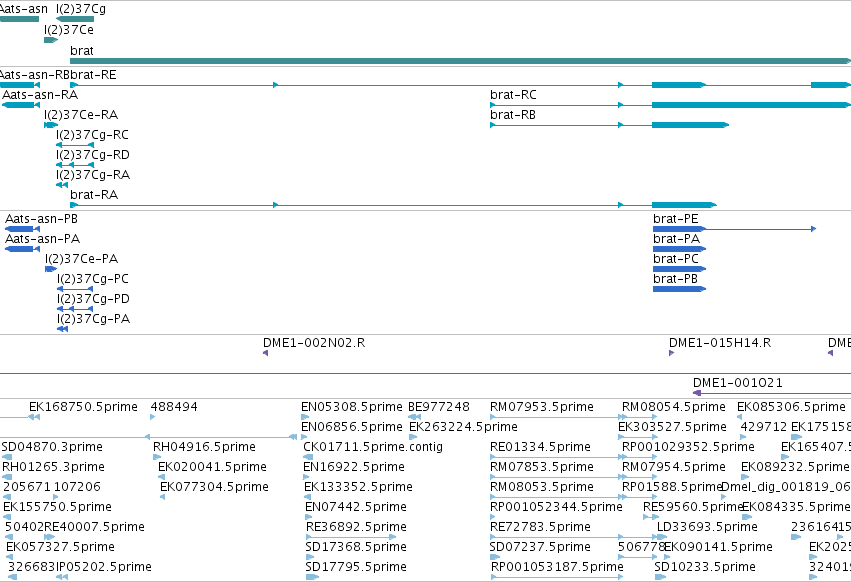This screenshot has width=851, height=582.
Task: Select the l(2)37Cg-PC protein label
Action: tap(93, 279)
